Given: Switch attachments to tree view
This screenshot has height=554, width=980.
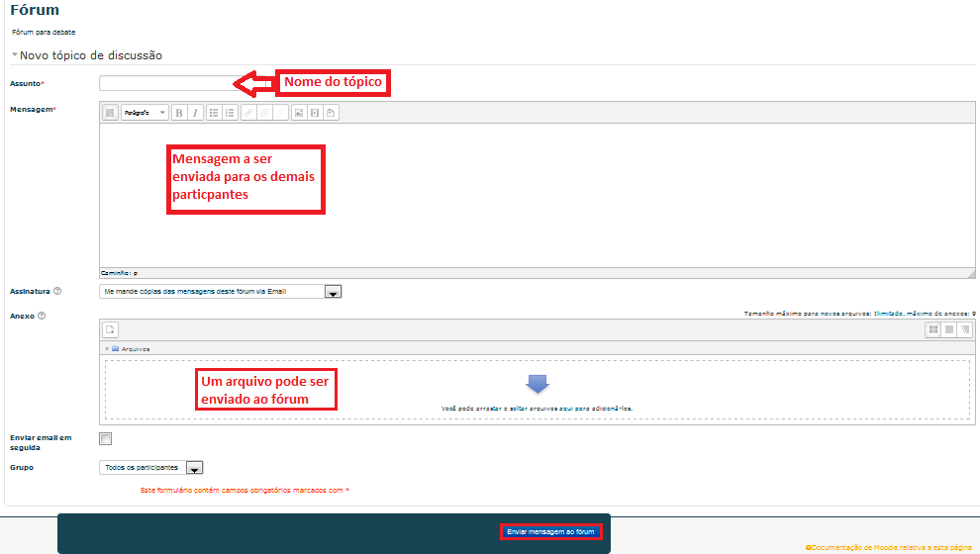Looking at the screenshot, I should [x=964, y=330].
